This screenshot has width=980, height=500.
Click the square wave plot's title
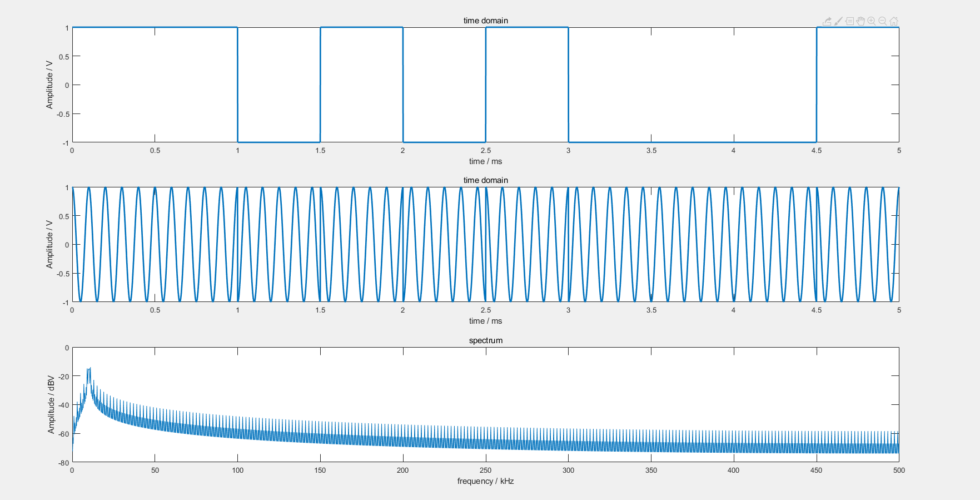(x=485, y=21)
